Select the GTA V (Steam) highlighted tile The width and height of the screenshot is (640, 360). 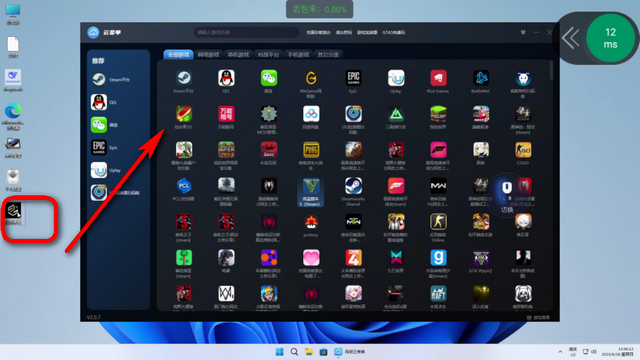[311, 192]
